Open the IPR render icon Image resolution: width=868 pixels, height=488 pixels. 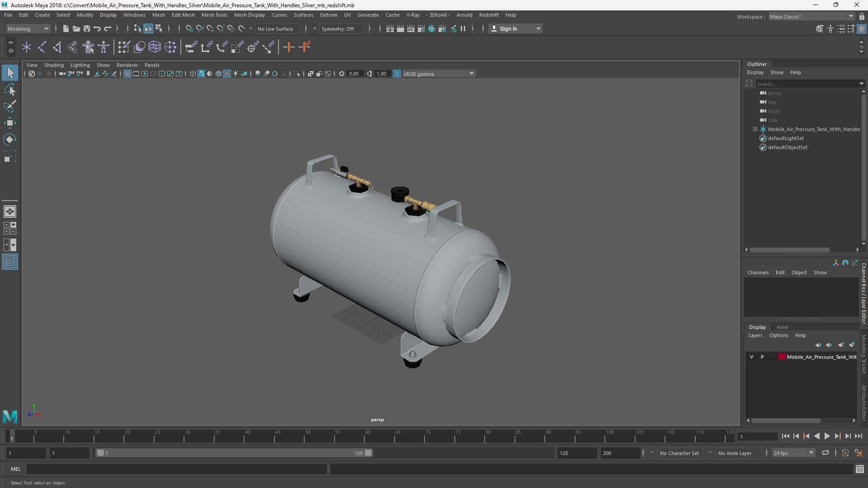[410, 28]
